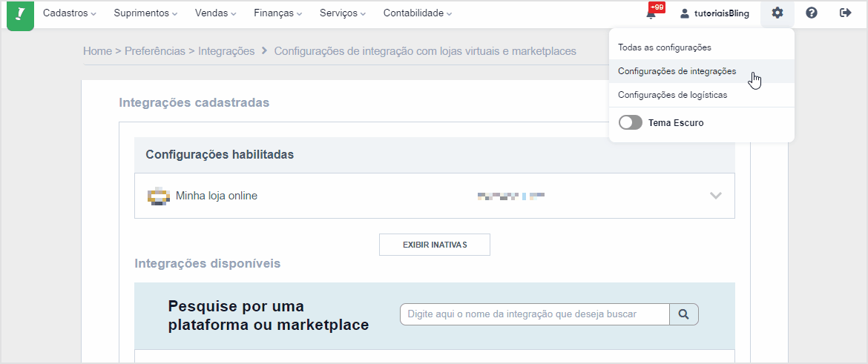Toggle the Tema Escuro switch
Viewport: 868px width, 364px height.
tap(631, 123)
